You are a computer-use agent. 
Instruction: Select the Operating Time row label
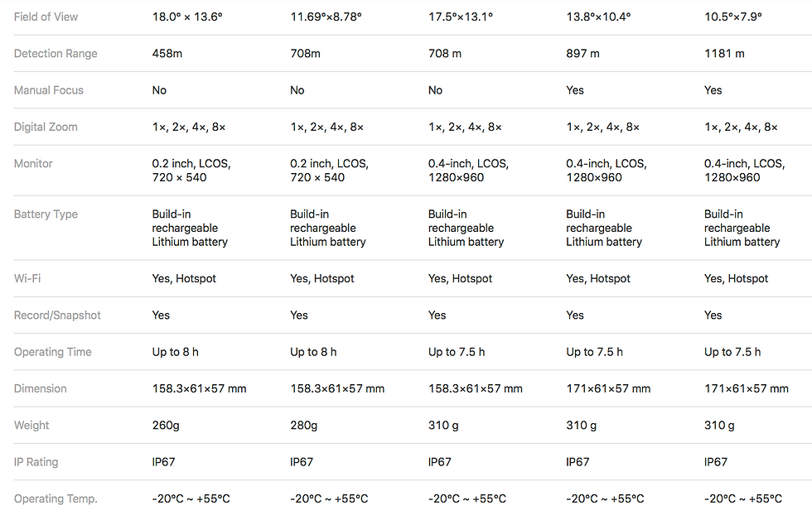point(52,352)
